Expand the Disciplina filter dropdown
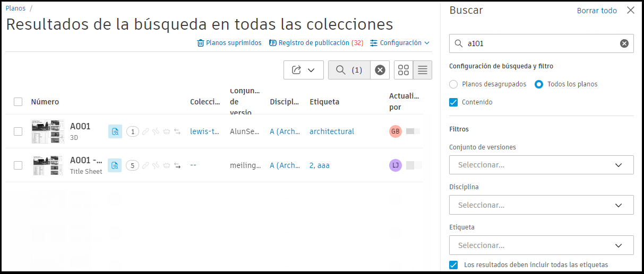Viewport: 644px width, 274px height. [541, 205]
